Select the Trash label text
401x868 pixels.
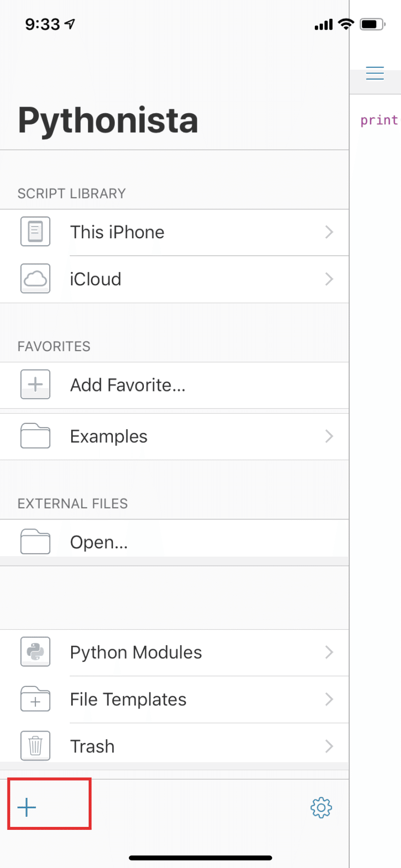[92, 746]
